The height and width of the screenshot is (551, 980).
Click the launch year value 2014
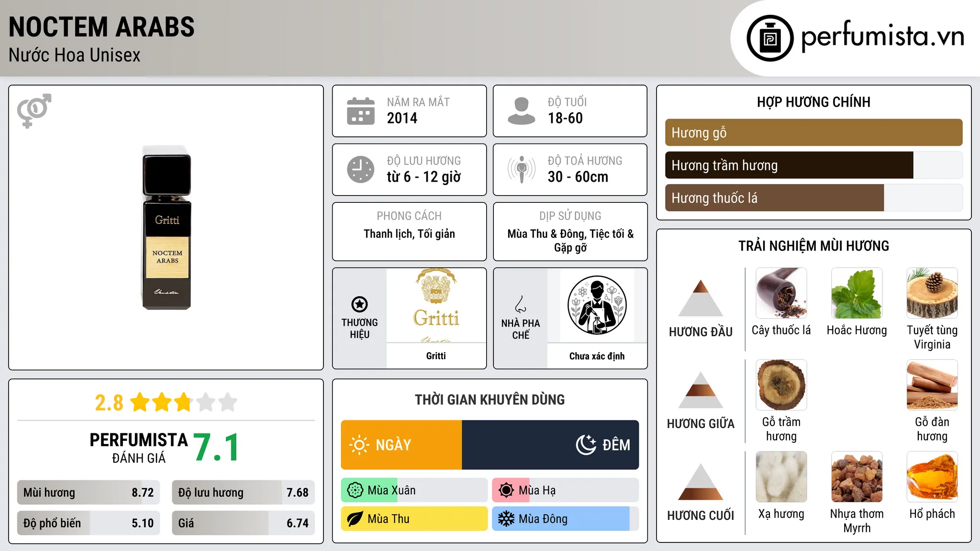(402, 118)
